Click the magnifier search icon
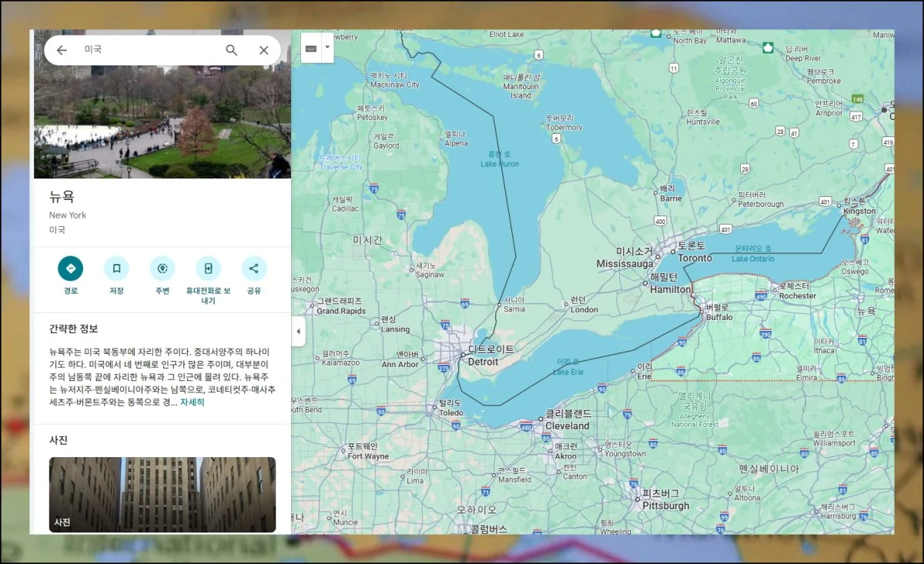 pos(231,50)
